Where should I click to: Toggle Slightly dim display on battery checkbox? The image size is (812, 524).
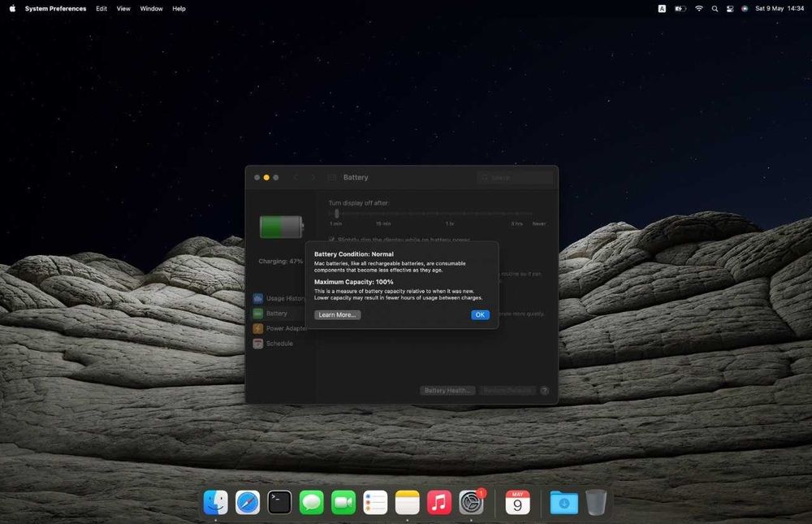click(x=331, y=240)
